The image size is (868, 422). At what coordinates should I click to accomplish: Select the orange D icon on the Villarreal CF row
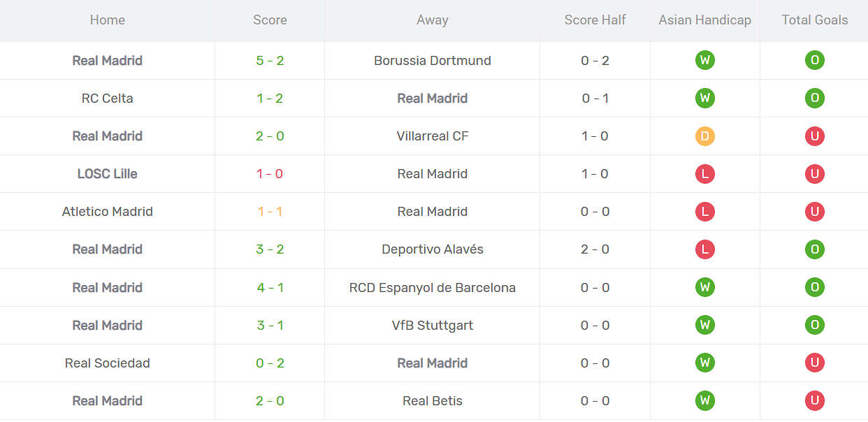(705, 136)
